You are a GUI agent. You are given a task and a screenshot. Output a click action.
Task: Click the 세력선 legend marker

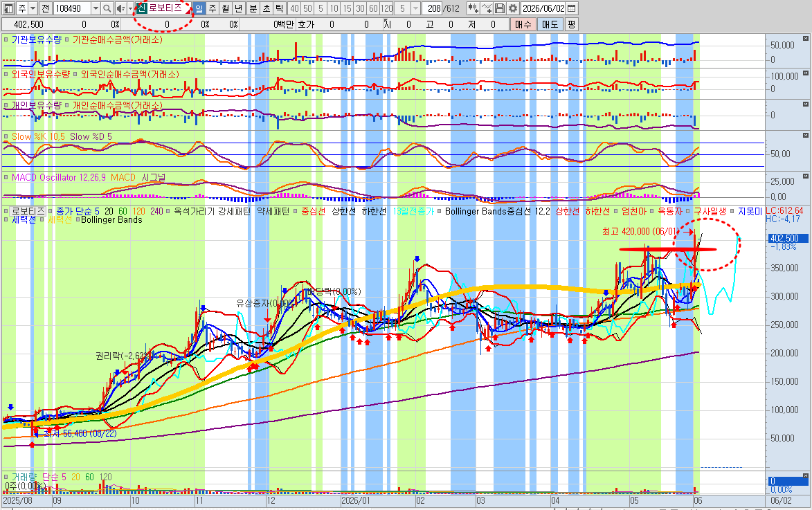(6, 219)
